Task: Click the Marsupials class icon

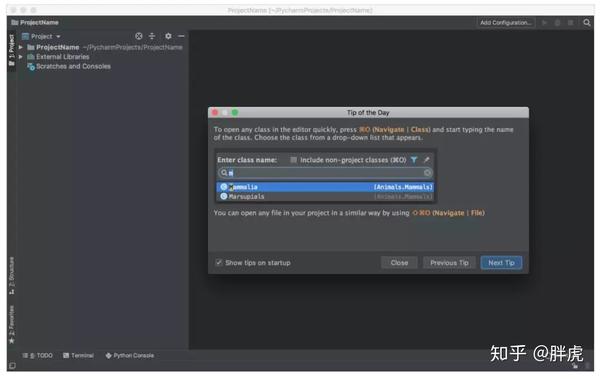Action: coord(224,196)
